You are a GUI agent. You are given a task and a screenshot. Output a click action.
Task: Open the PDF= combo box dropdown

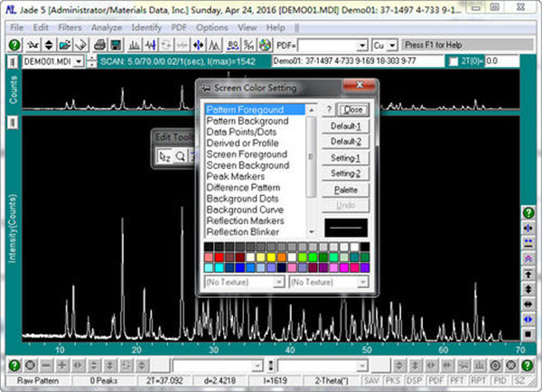(363, 44)
